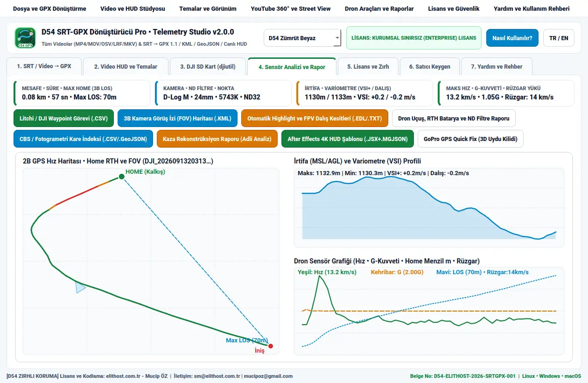588x383 pixels.
Task: Click the MESAFE • SÜRE • MAX HOME stat card
Action: coord(82,93)
